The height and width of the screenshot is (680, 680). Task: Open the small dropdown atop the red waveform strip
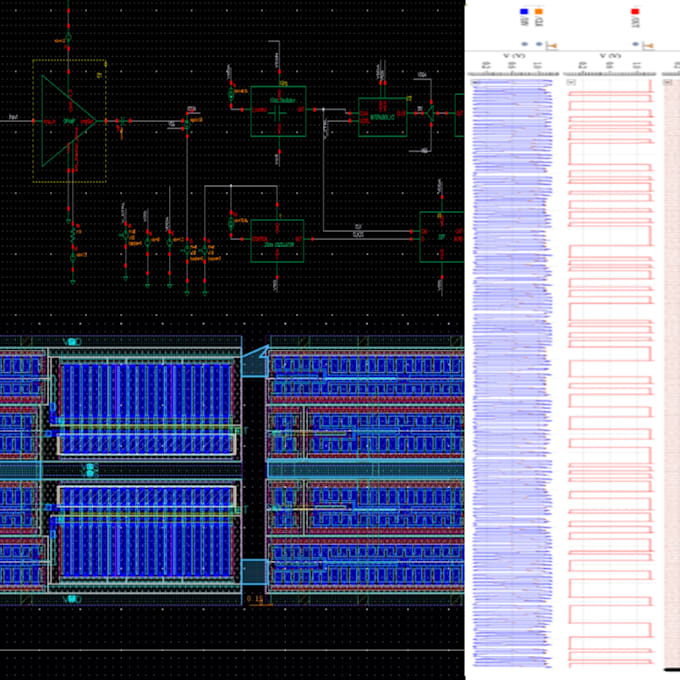(572, 82)
